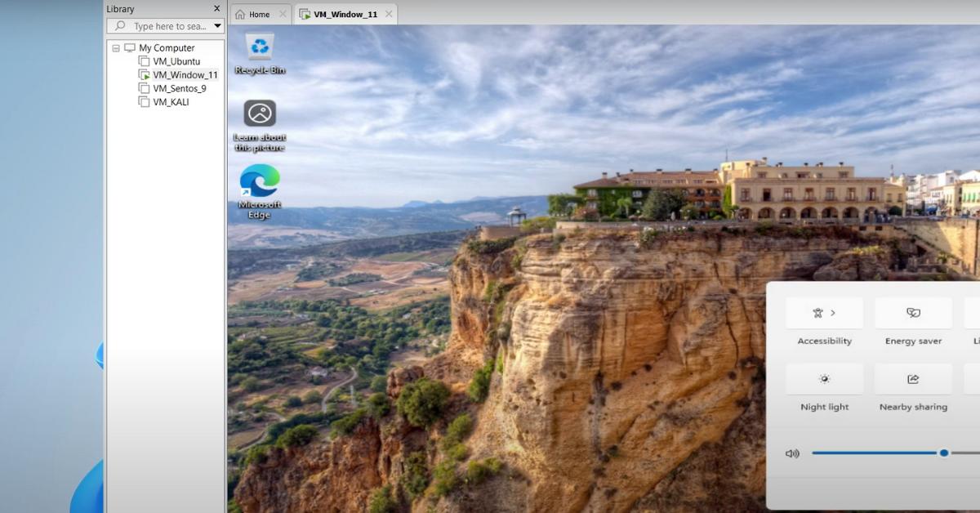
Task: Toggle the Energy saver quick setting
Action: coord(913,313)
